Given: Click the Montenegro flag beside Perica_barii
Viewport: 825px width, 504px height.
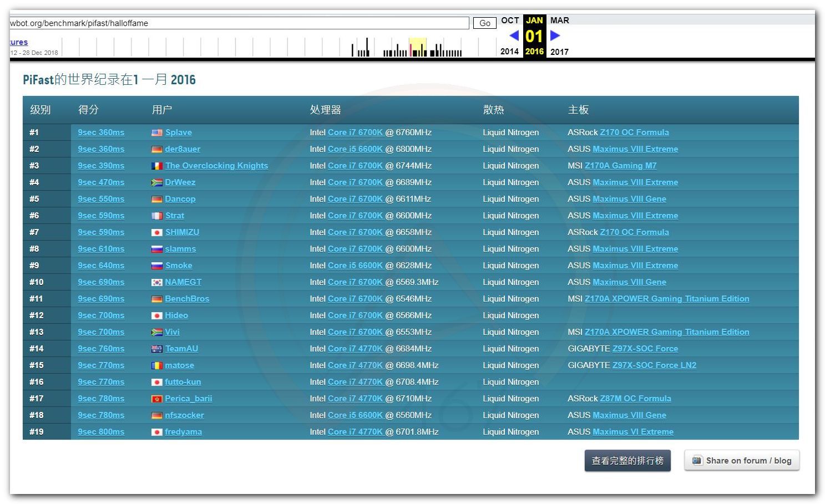Looking at the screenshot, I should pyautogui.click(x=157, y=399).
